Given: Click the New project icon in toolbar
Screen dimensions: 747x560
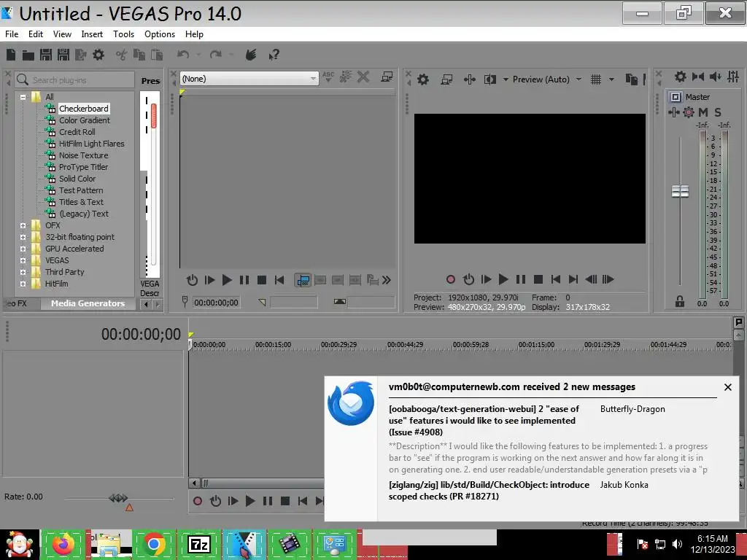Looking at the screenshot, I should click(11, 55).
